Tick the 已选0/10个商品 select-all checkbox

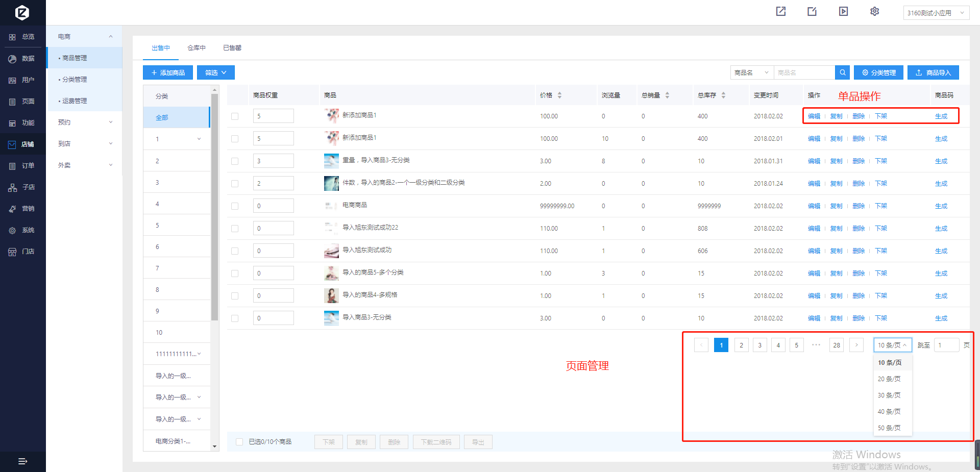click(x=239, y=442)
